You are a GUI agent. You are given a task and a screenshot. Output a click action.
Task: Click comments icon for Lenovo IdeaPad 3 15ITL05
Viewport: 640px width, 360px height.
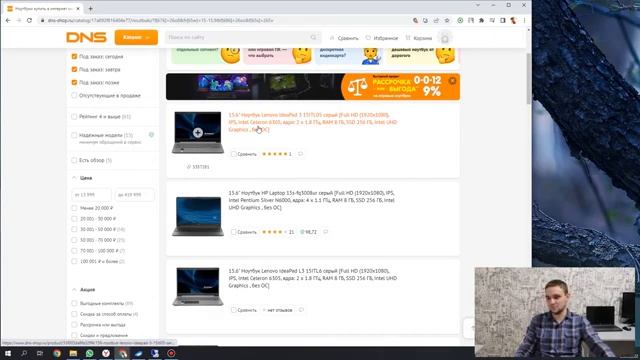(300, 154)
